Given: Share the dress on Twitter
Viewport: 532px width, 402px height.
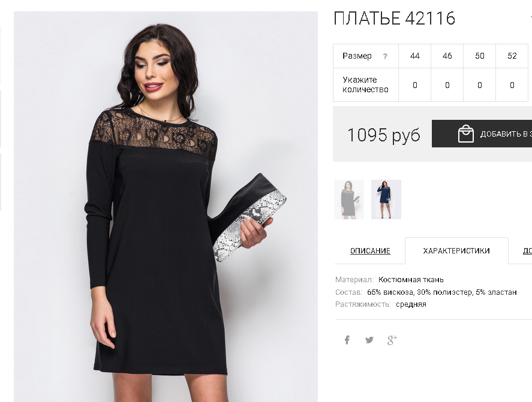Looking at the screenshot, I should pos(369,340).
